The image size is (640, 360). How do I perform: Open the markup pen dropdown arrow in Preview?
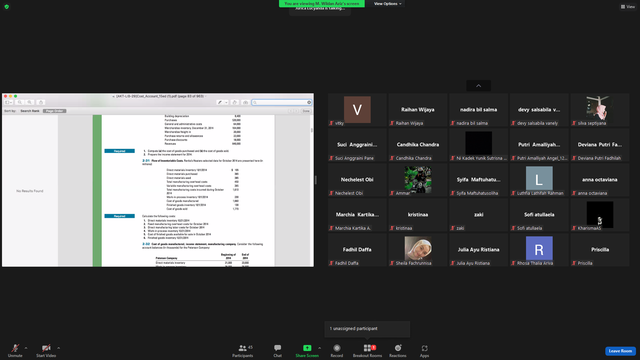[x=226, y=102]
